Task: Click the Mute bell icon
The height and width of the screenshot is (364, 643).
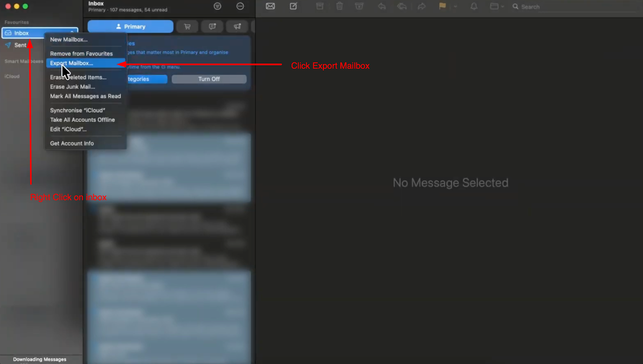Action: 474,6
